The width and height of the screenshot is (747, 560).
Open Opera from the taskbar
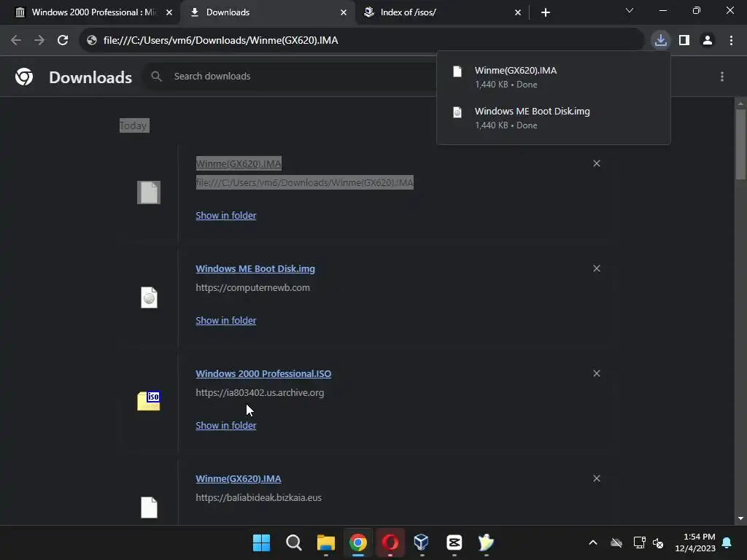(x=390, y=542)
